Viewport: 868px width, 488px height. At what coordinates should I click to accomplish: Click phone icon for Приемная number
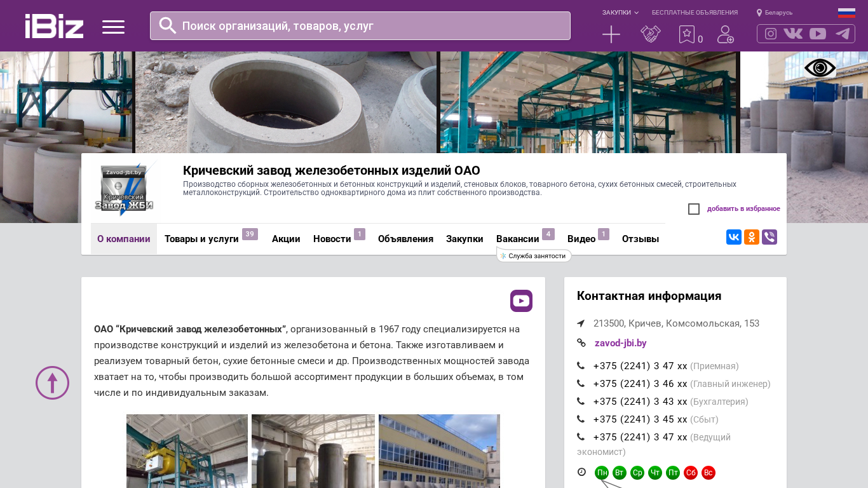pyautogui.click(x=581, y=366)
